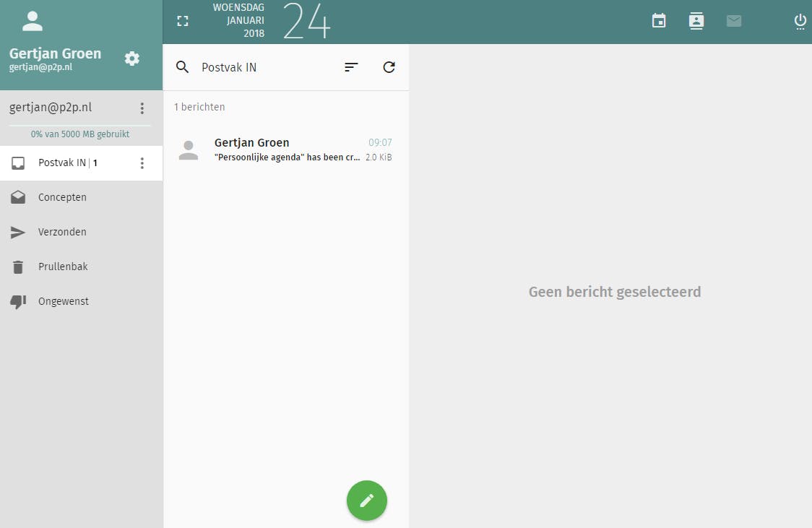812x528 pixels.
Task: Click the sender avatar in the message list
Action: [189, 150]
